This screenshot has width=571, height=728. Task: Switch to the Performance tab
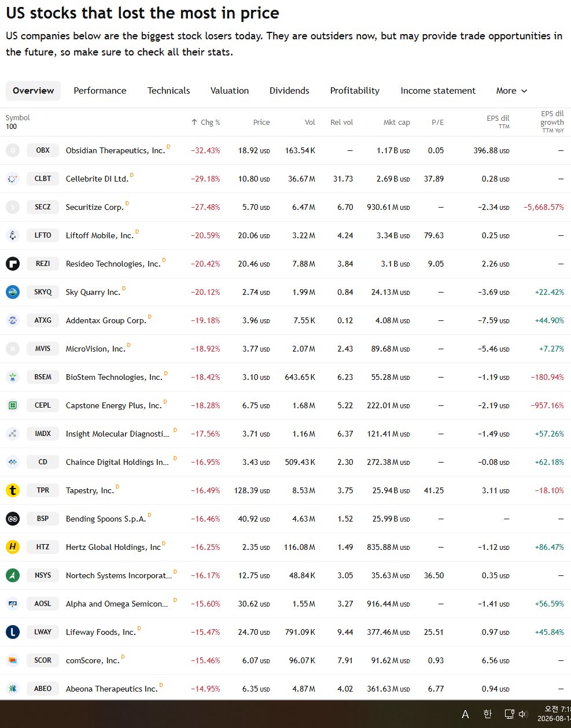[100, 91]
